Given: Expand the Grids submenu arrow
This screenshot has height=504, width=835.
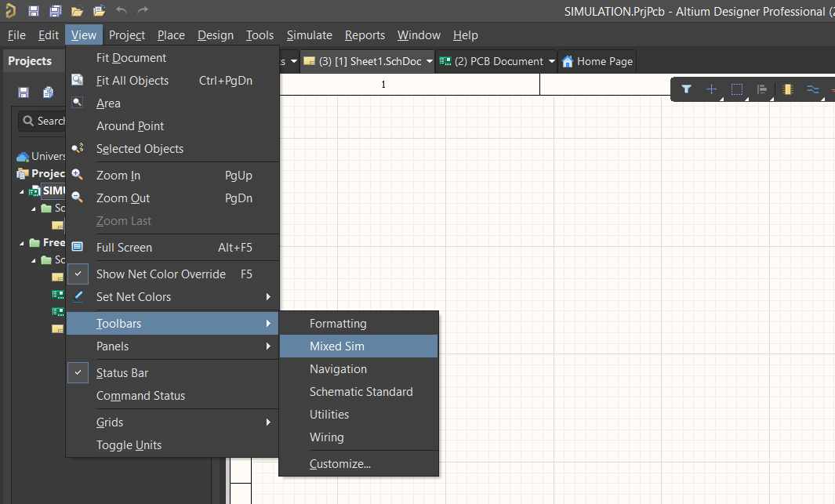Looking at the screenshot, I should pos(268,422).
